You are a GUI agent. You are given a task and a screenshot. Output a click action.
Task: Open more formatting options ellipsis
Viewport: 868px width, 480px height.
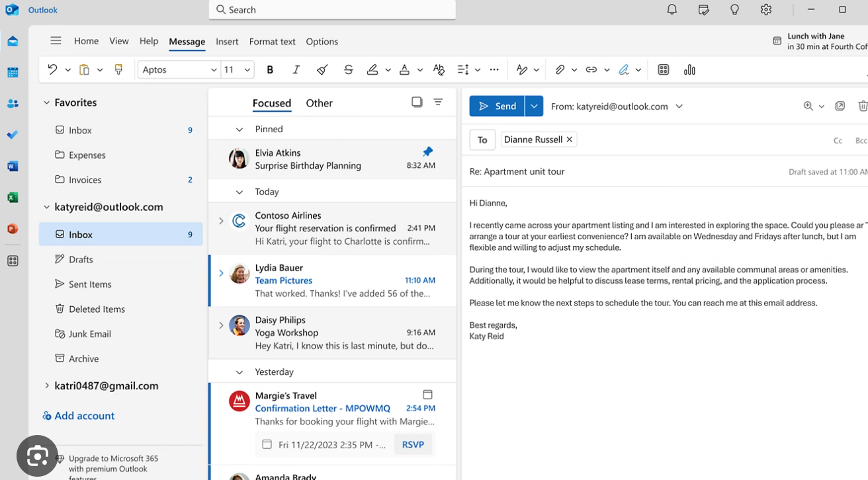494,69
